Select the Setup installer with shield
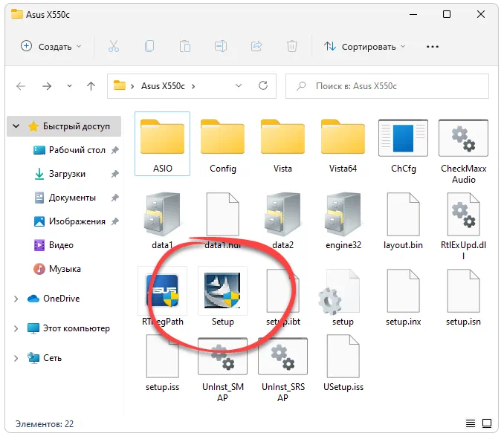 click(x=222, y=296)
